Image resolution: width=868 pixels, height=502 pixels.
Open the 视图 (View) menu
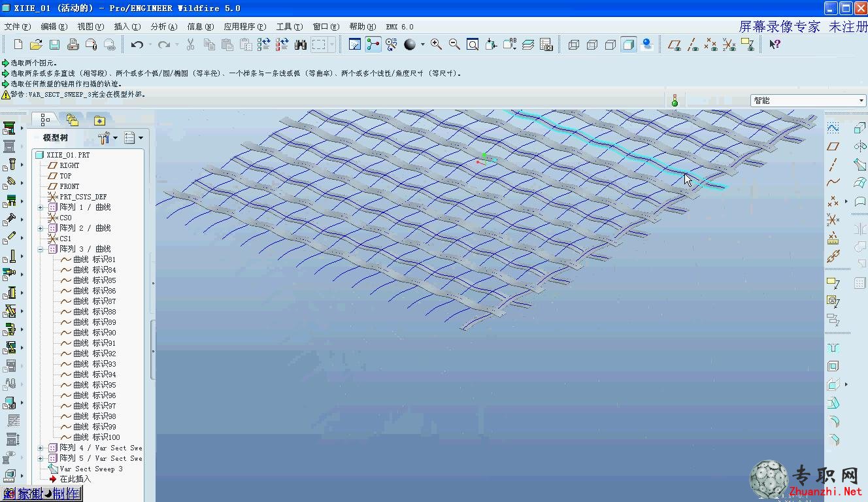pyautogui.click(x=90, y=27)
